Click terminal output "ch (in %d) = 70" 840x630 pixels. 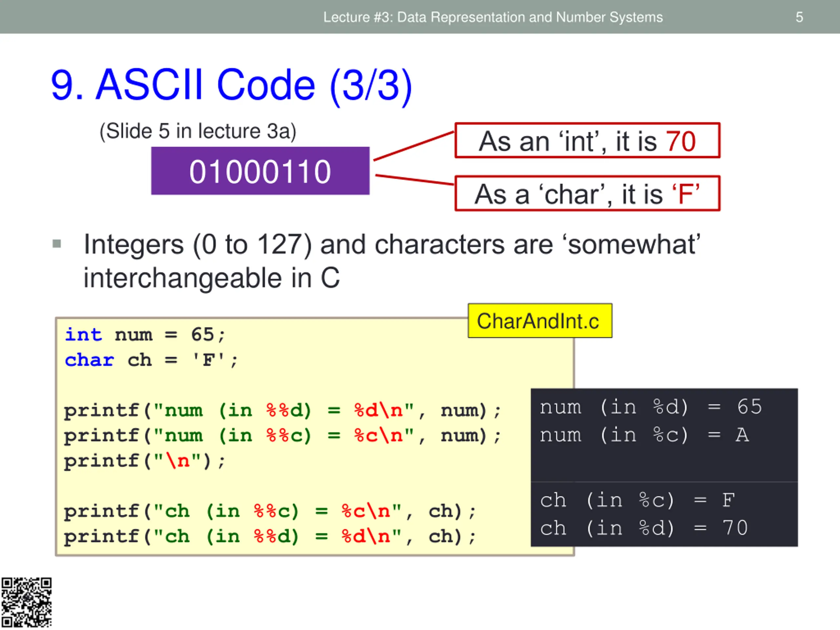coord(644,528)
